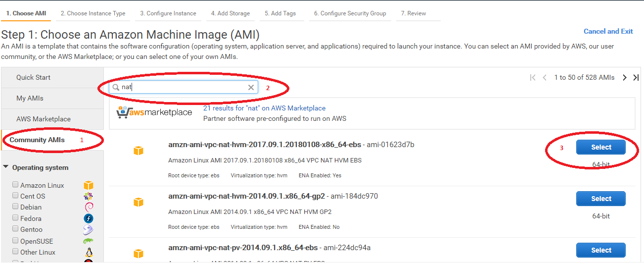Click the Step 1: Choose an Amazon Machine Image heading
This screenshot has width=644, height=266.
click(131, 35)
